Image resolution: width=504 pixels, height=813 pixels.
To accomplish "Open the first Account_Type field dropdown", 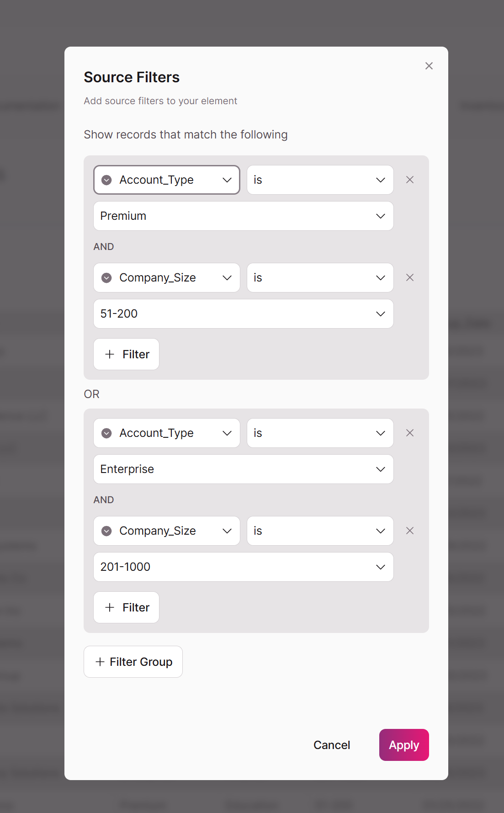I will click(167, 180).
